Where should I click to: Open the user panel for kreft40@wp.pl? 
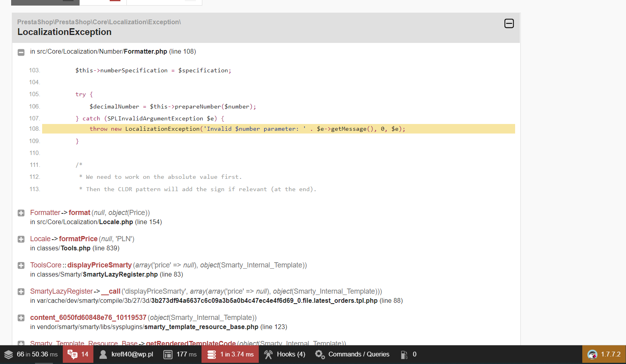tap(126, 354)
